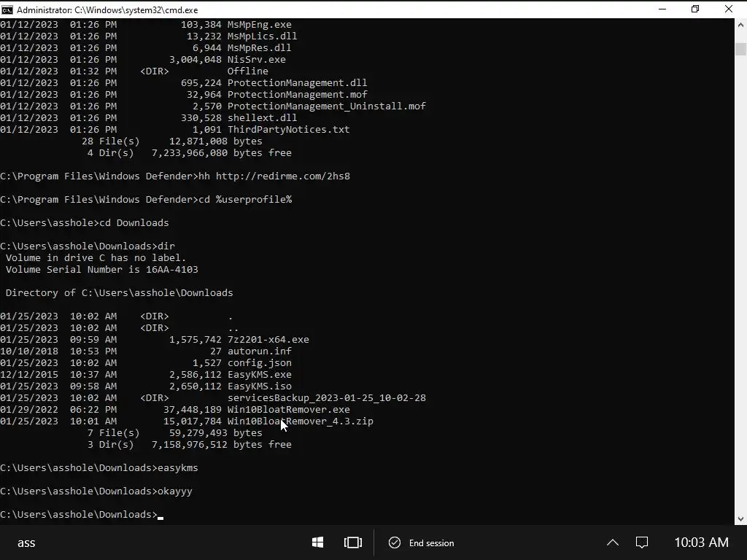Close the command prompt window
747x560 pixels.
pyautogui.click(x=729, y=9)
